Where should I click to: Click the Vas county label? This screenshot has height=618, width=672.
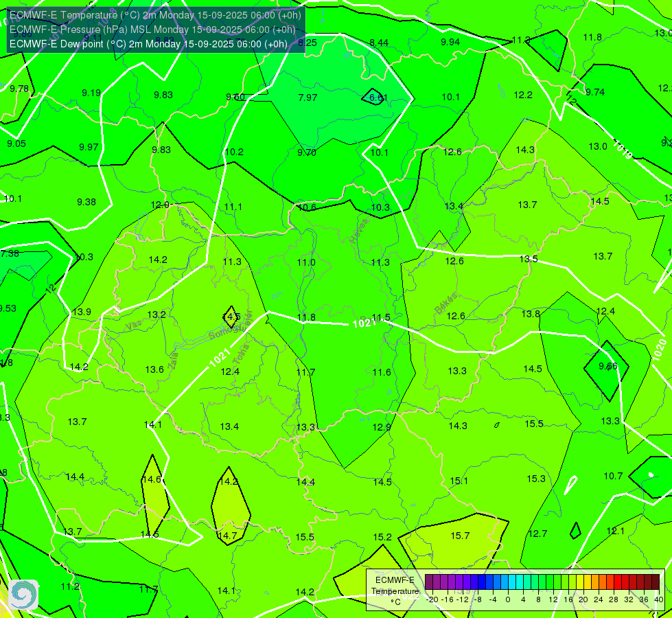tap(134, 326)
